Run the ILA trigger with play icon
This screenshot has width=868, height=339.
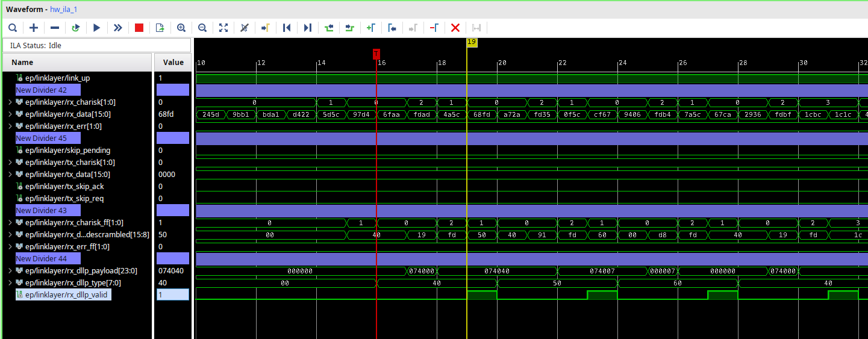[96, 28]
